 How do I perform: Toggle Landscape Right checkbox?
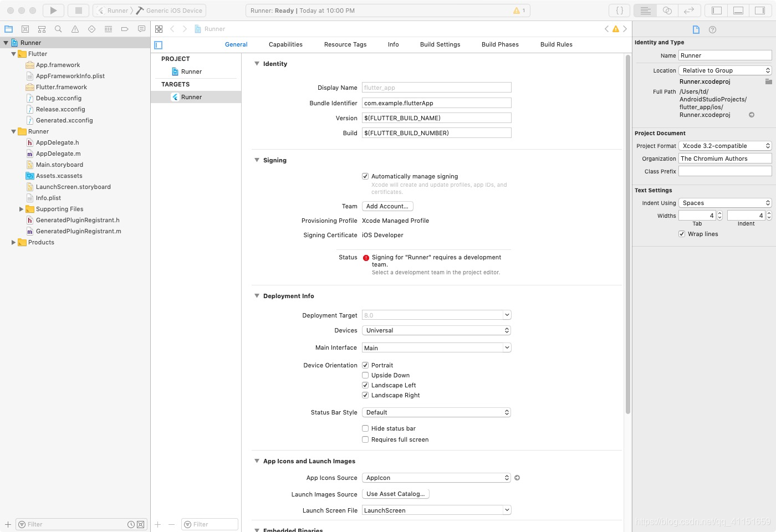[x=365, y=395]
